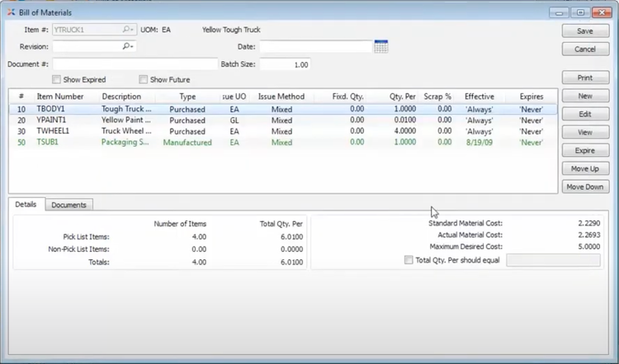
Task: Switch to the Documents tab
Action: pyautogui.click(x=69, y=205)
